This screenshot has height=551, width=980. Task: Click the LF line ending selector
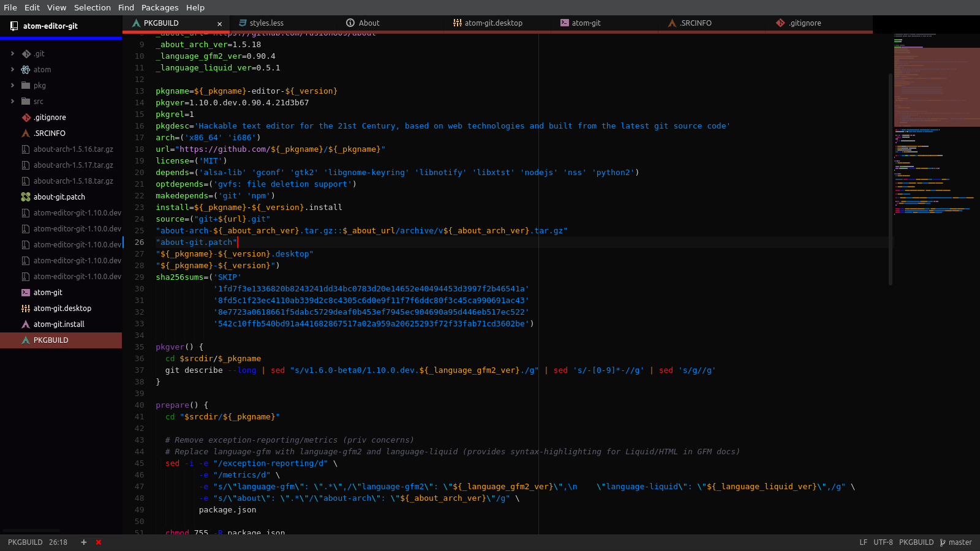coord(863,542)
